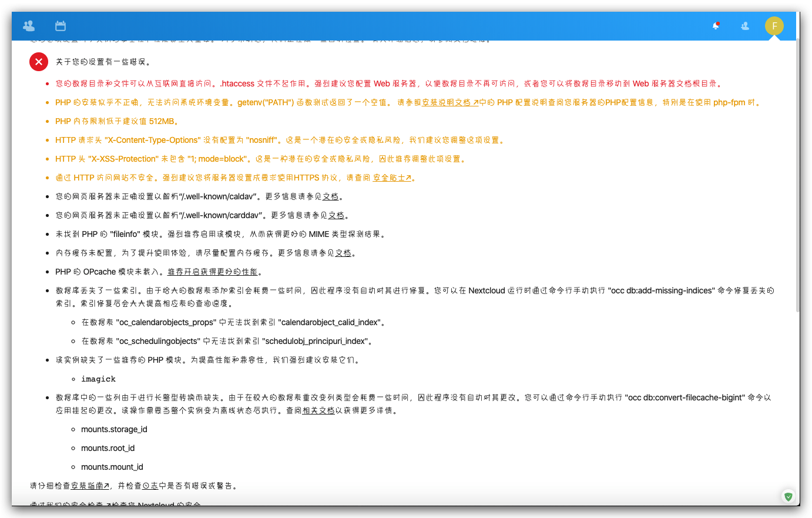
Task: Open the contacts menu icon in header
Action: 745,26
